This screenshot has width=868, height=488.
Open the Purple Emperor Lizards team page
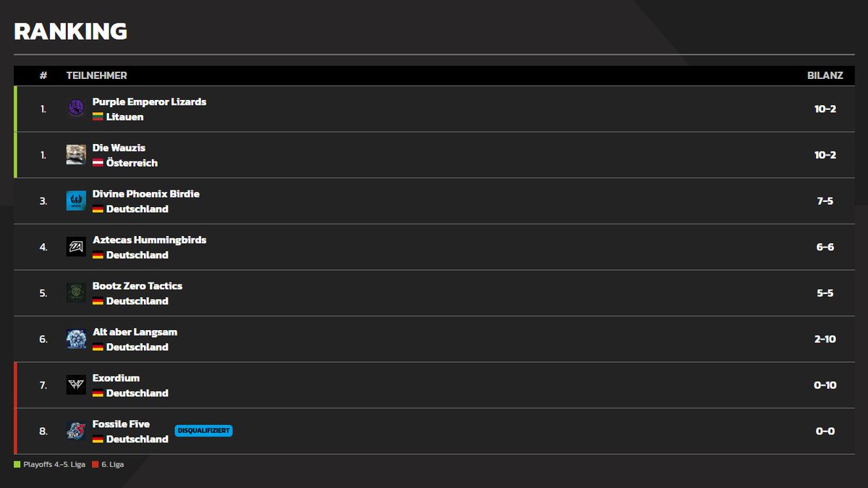[x=149, y=102]
